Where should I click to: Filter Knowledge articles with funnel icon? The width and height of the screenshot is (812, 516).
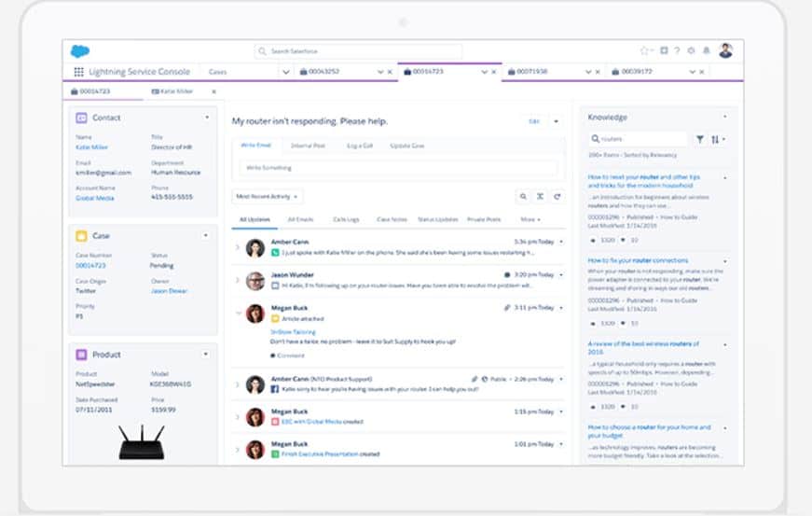(x=700, y=139)
